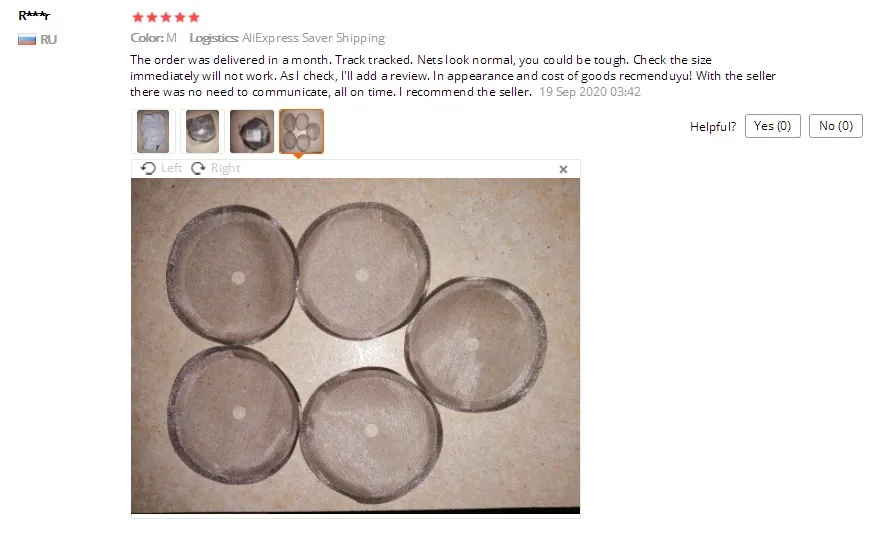883x533 pixels.
Task: Select the highlighted fourth thumbnail of five nets
Action: (301, 131)
